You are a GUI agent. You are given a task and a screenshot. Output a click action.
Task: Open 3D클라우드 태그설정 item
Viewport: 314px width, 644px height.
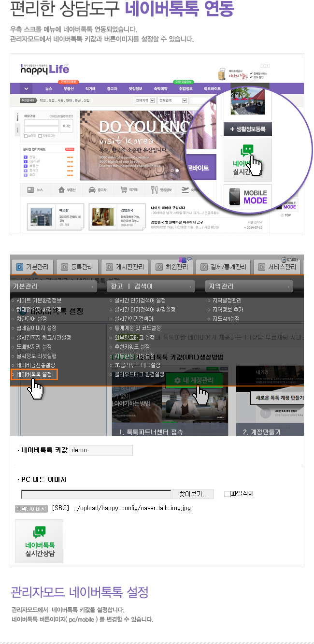click(x=137, y=365)
